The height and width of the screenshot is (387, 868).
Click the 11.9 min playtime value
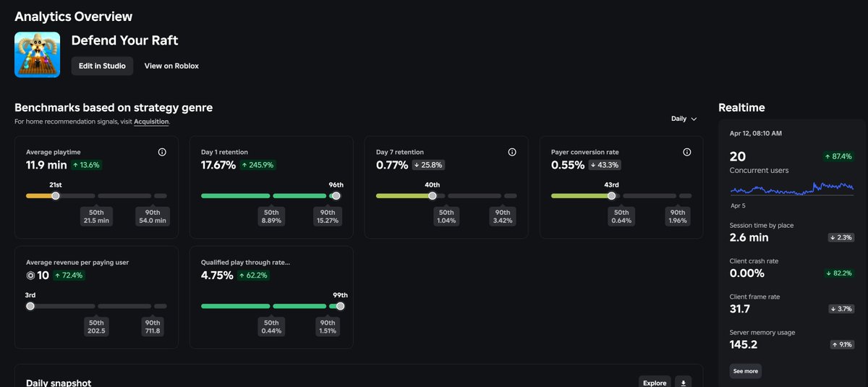46,165
